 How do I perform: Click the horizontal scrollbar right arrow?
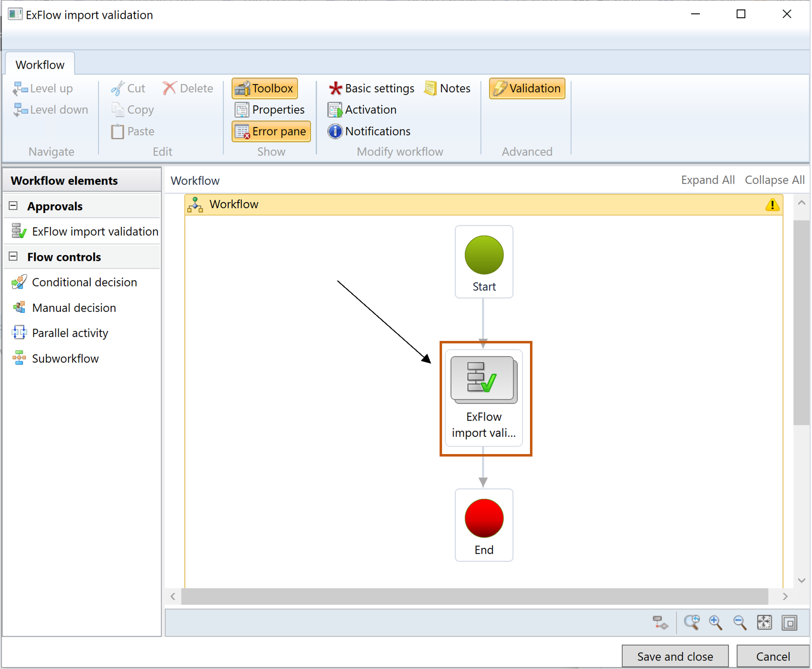(x=785, y=596)
